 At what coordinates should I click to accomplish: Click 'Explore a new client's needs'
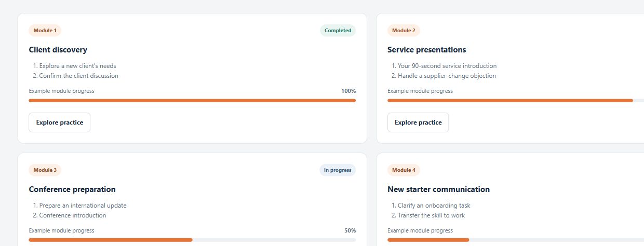point(78,66)
